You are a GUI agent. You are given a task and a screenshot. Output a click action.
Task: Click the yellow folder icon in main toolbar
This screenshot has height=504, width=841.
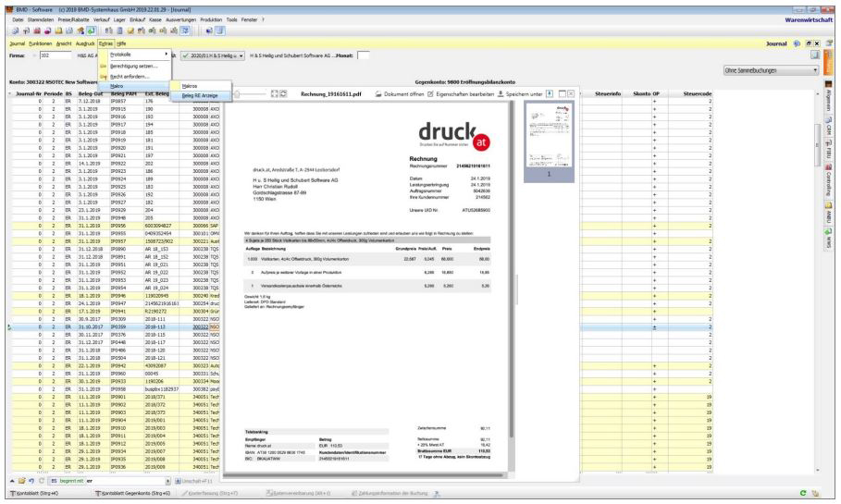coord(58,31)
